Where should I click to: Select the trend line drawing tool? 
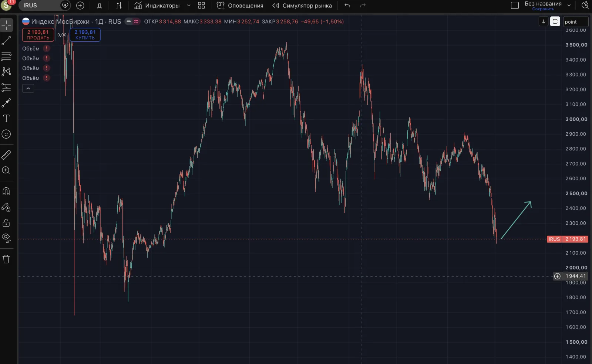point(6,41)
